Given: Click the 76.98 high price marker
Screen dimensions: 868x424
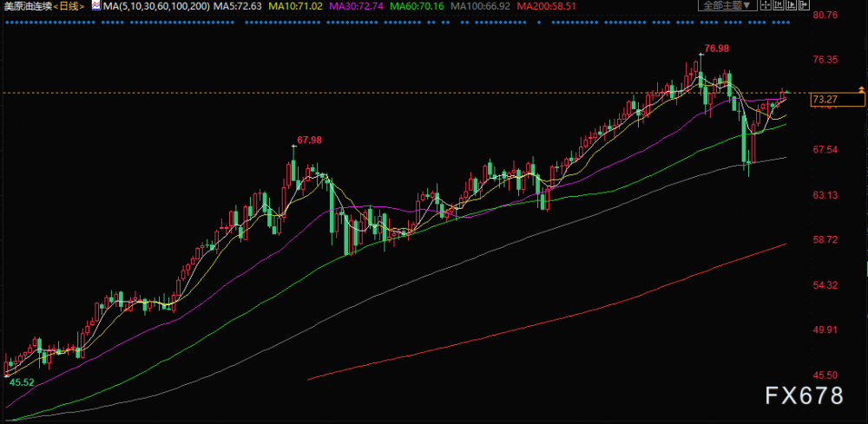Looking at the screenshot, I should pos(718,49).
